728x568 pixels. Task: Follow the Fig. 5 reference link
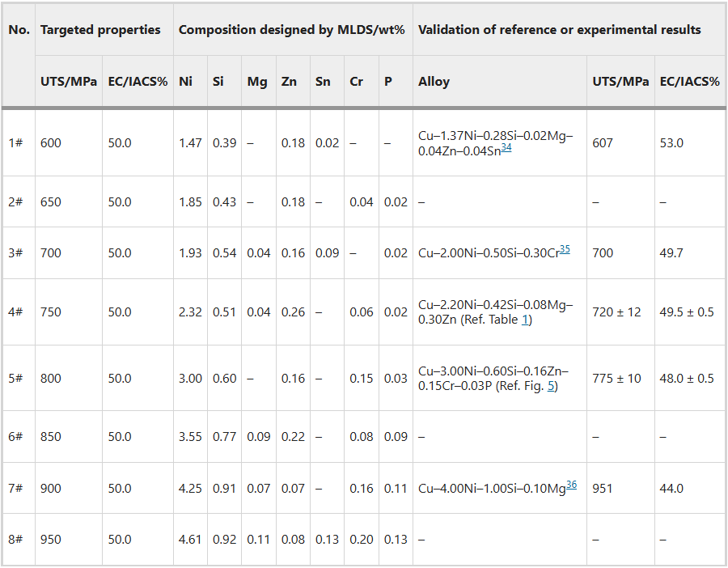[552, 386]
